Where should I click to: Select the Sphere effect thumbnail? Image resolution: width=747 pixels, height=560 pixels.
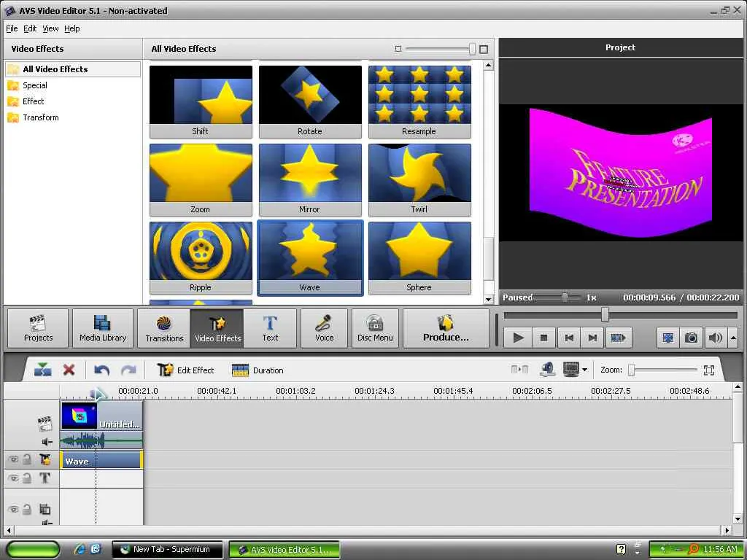419,257
